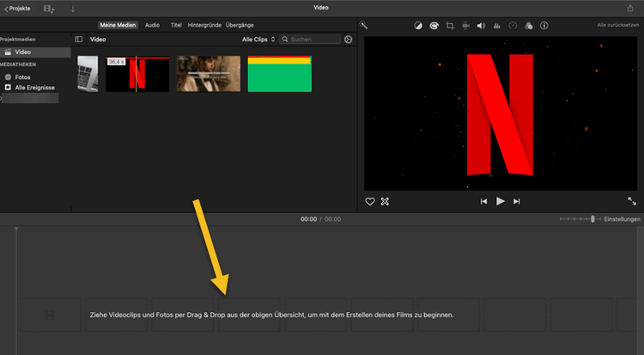This screenshot has height=355, width=644.
Task: Switch to Meine Medien tab
Action: (118, 25)
